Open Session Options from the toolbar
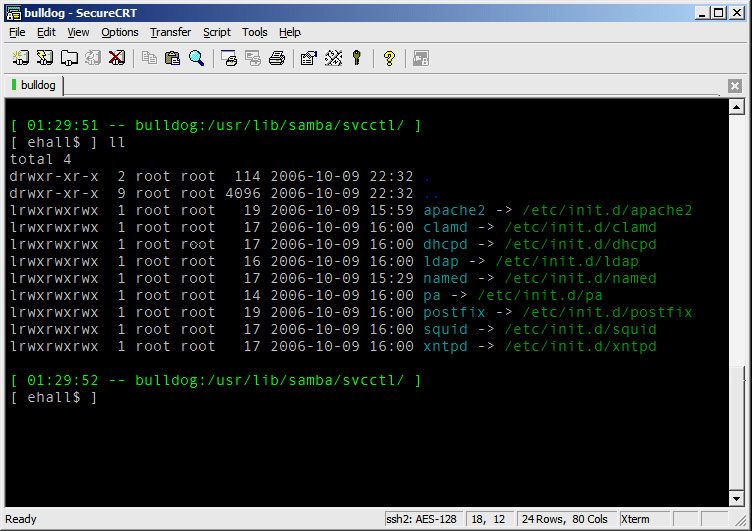 tap(308, 58)
